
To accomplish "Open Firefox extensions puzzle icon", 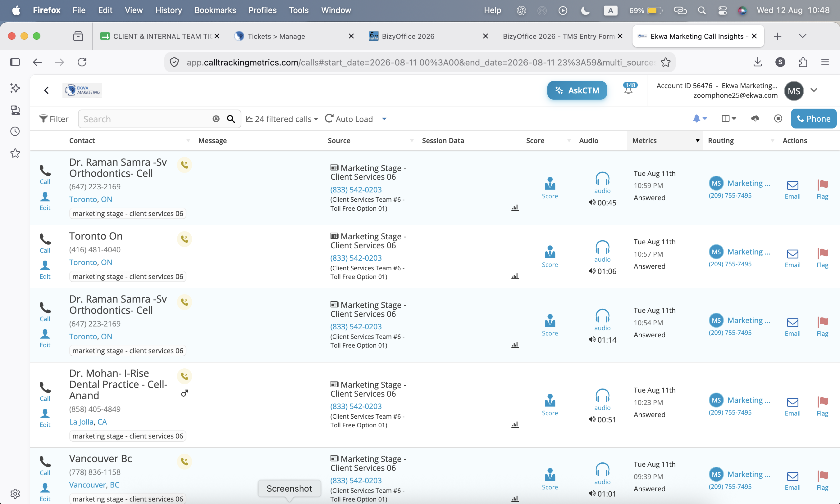I will tap(803, 62).
